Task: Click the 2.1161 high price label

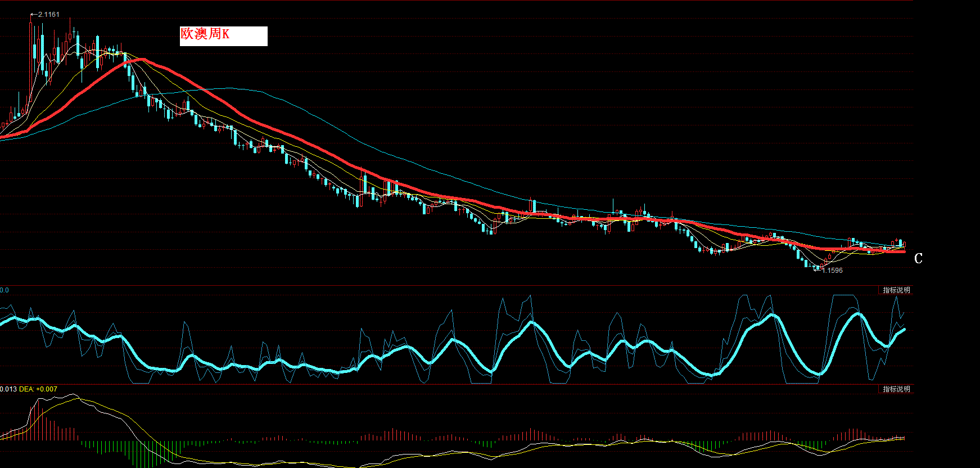Action: [x=48, y=15]
